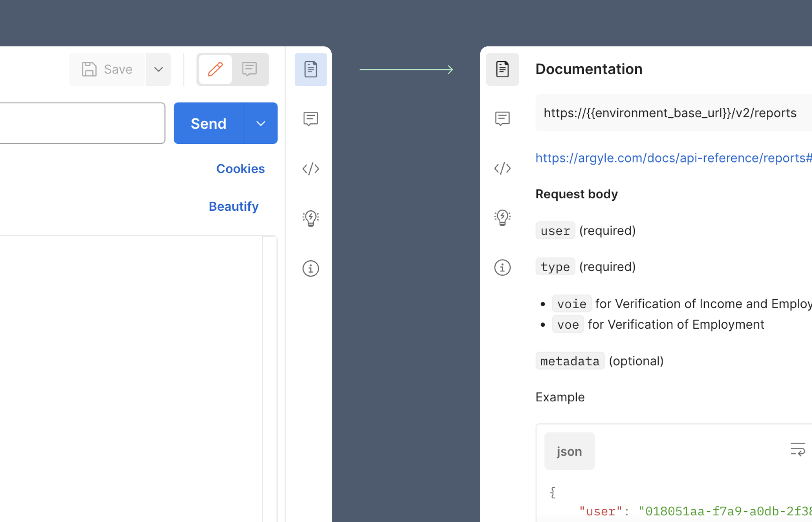This screenshot has height=522, width=812.
Task: Toggle the pencil edit mode
Action: point(215,69)
